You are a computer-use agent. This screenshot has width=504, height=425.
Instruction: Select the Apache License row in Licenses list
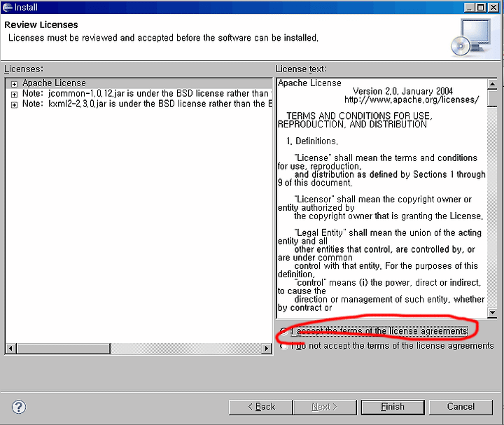(139, 83)
